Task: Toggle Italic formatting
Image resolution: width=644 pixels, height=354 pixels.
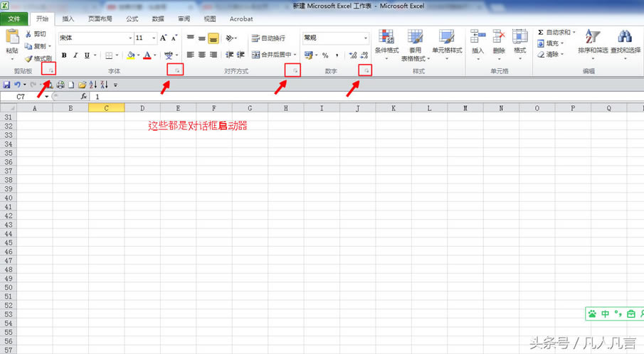Action: click(x=75, y=55)
